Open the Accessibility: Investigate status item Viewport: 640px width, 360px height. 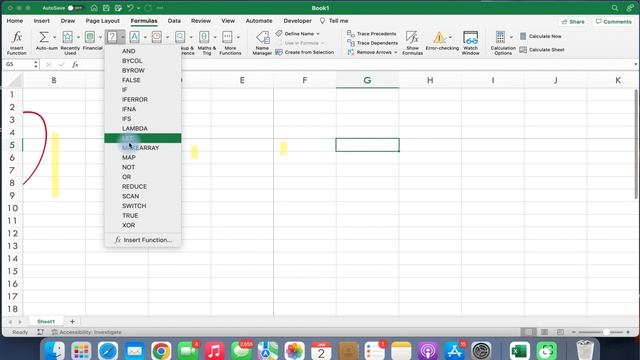click(87, 332)
